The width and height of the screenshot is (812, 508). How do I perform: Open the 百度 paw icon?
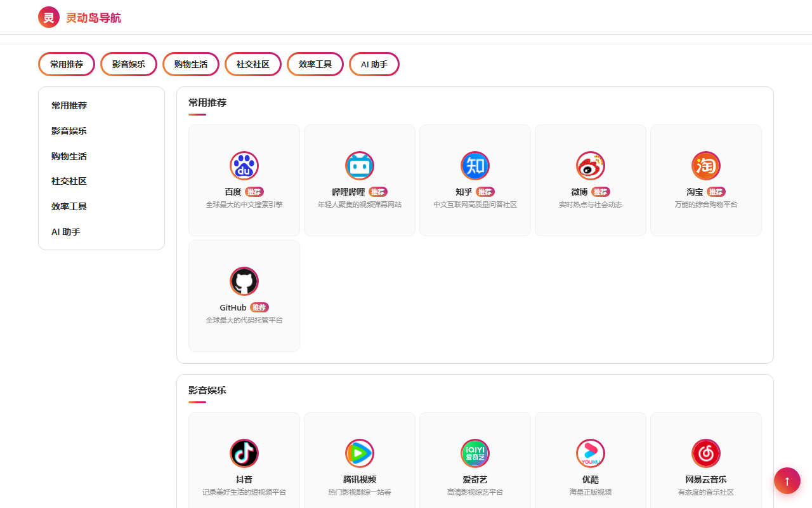(x=244, y=166)
